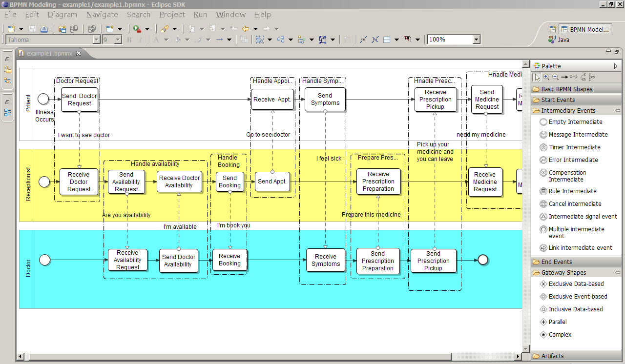Select the Send Doctor Request task

[80, 100]
